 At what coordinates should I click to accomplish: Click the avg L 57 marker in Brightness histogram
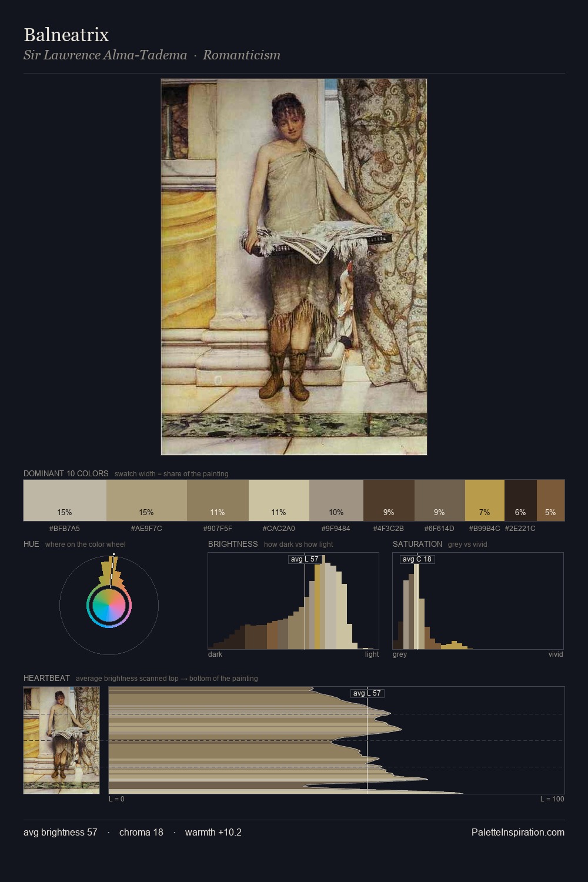(305, 559)
